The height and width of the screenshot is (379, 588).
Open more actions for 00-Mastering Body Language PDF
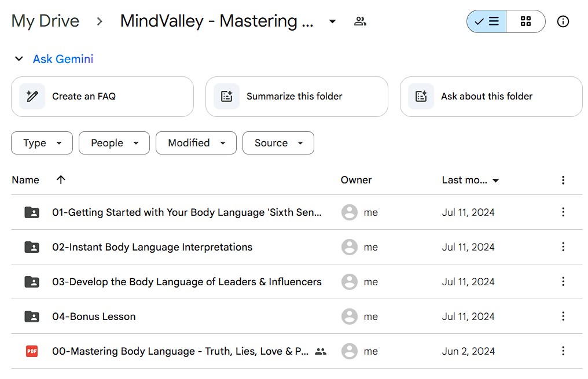click(563, 351)
